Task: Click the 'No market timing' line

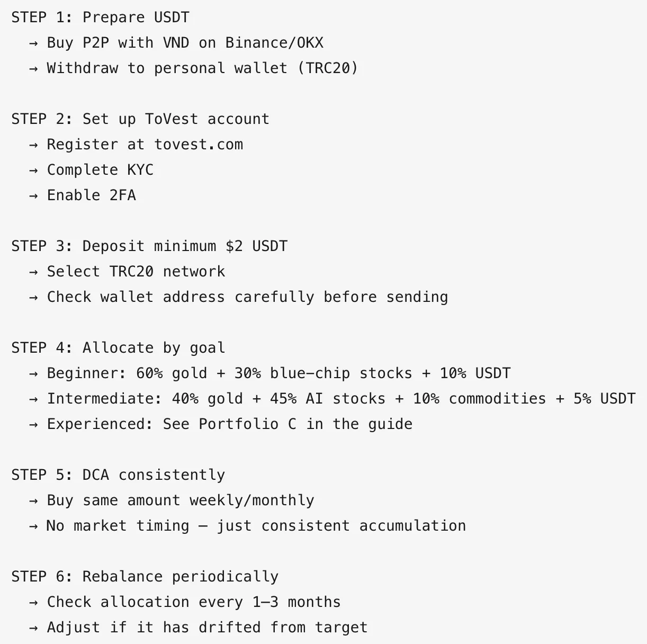Action: point(247,525)
